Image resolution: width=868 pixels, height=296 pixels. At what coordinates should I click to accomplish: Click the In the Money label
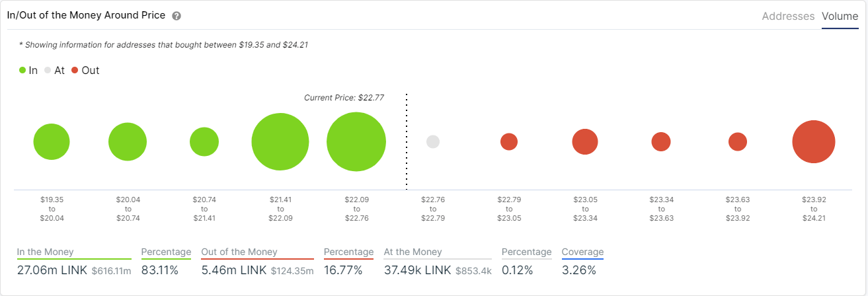[46, 252]
